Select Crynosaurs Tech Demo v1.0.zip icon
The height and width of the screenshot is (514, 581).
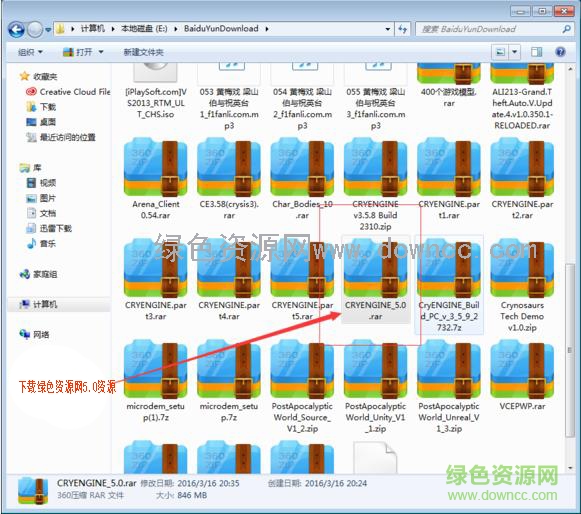[x=522, y=268]
